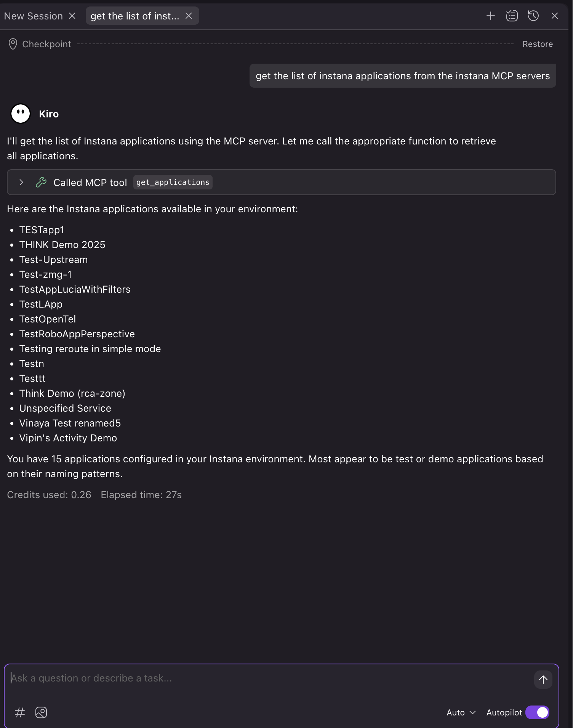Send the message with the arrow button

(543, 679)
